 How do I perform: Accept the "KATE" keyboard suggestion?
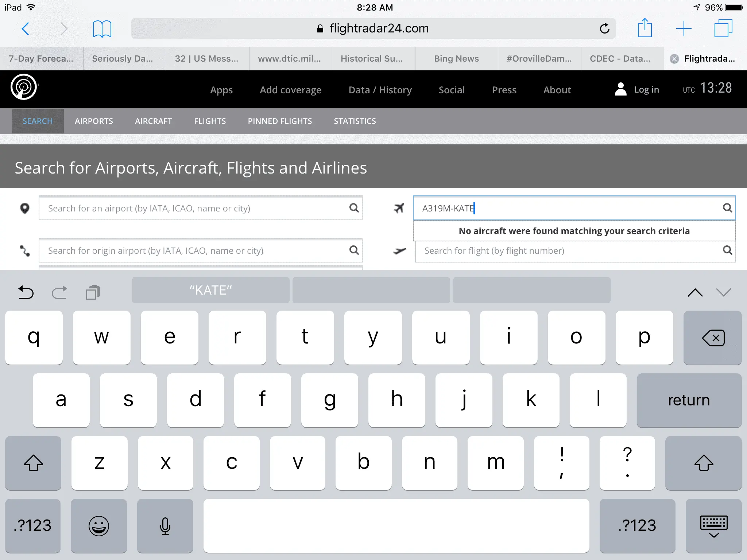210,290
